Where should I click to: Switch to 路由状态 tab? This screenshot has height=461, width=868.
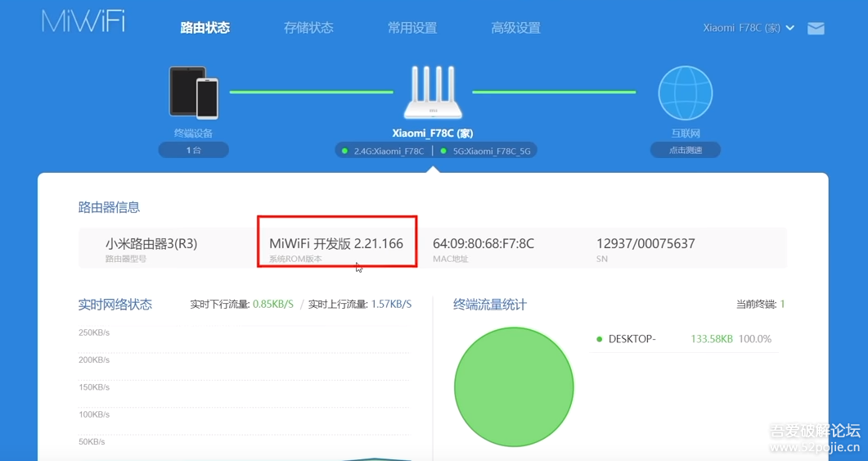pyautogui.click(x=205, y=28)
